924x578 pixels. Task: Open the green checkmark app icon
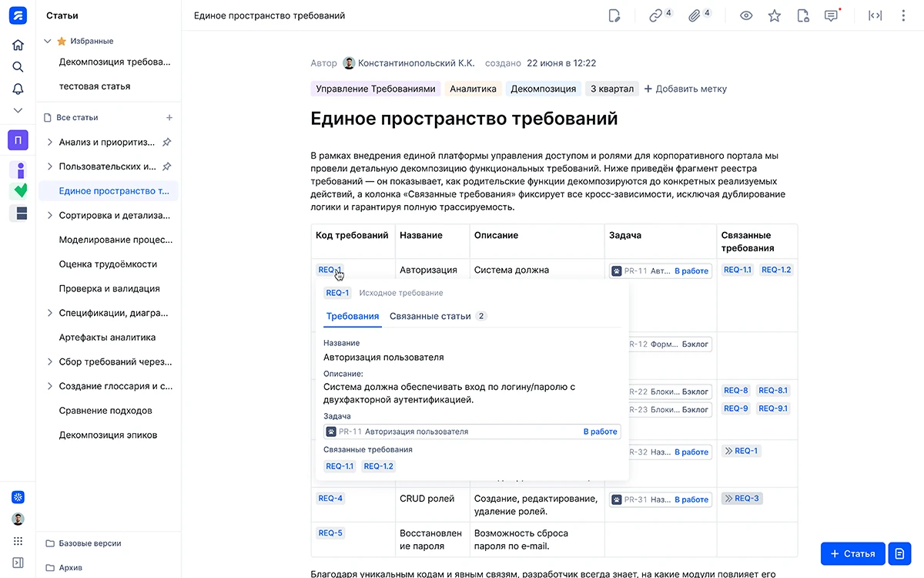21,190
